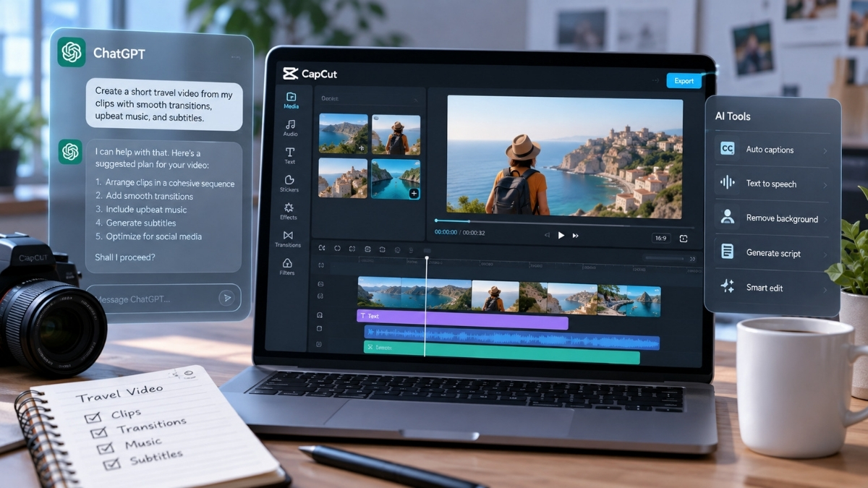Open the Stickers panel

pos(289,183)
